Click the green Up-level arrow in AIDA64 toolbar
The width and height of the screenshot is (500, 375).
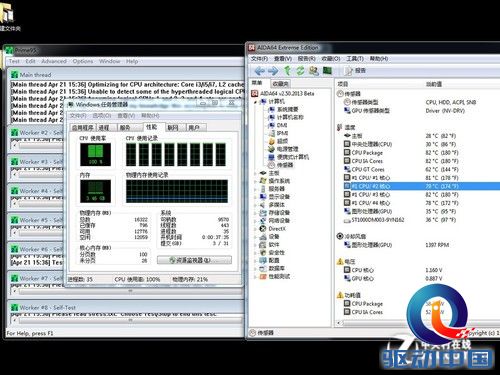point(287,71)
